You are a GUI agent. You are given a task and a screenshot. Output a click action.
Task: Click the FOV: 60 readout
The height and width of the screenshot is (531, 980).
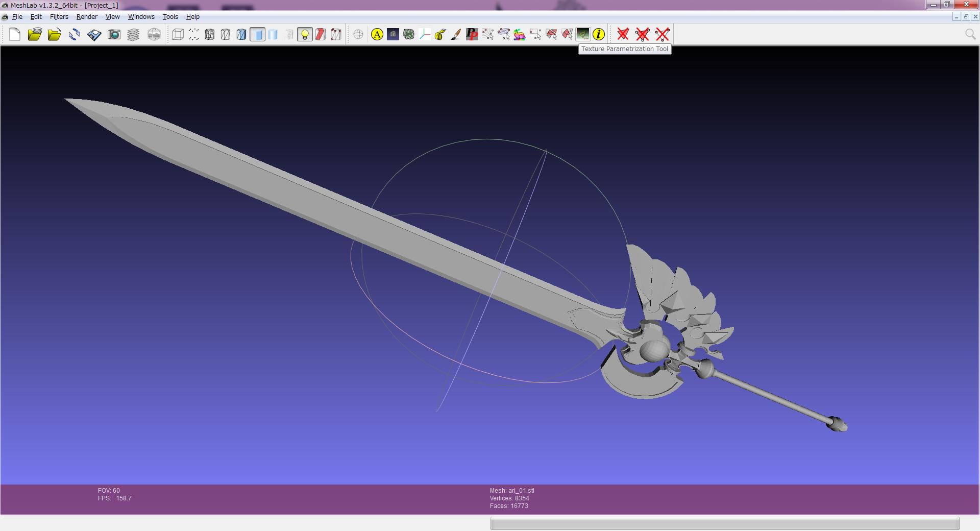(x=109, y=491)
